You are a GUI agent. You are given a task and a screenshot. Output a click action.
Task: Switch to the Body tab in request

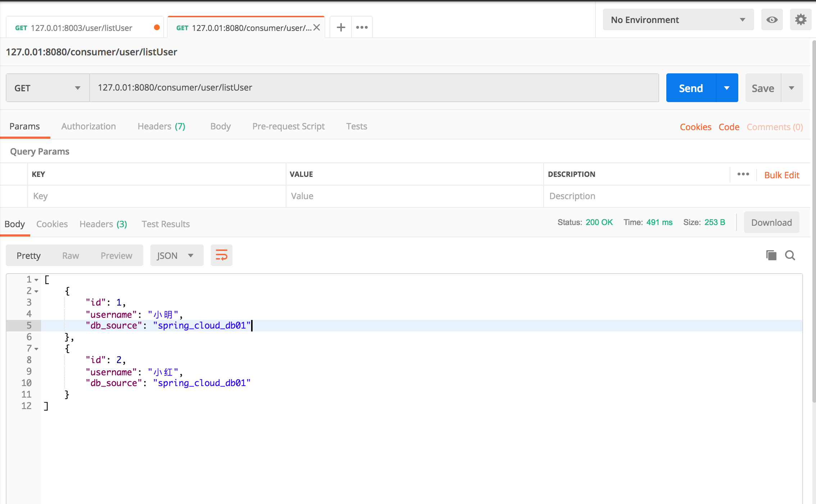point(220,126)
